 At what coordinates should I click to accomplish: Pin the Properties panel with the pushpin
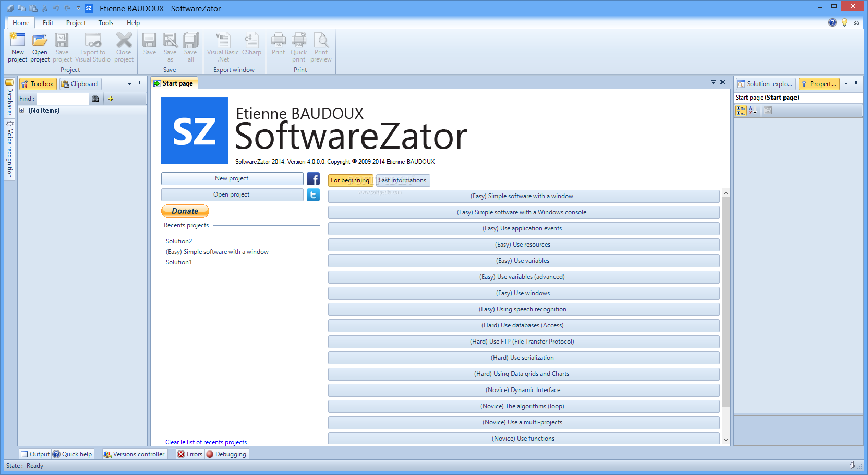(x=855, y=83)
